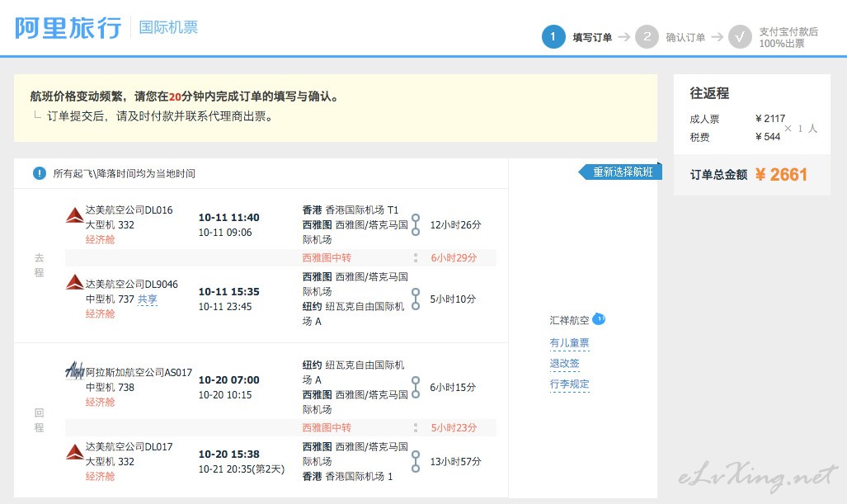Viewport: 847px width, 504px height.
Task: Open the 国际机票 section link
Action: (168, 27)
